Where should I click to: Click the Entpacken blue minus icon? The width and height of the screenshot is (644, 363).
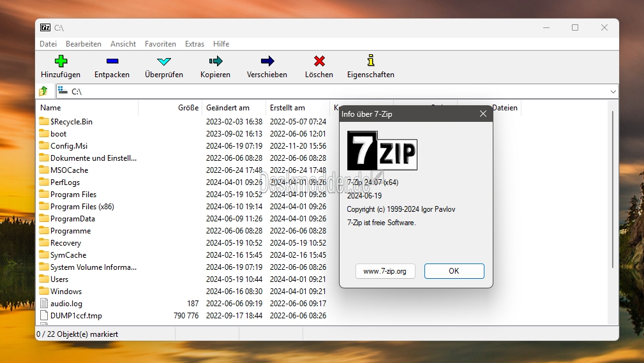[112, 61]
